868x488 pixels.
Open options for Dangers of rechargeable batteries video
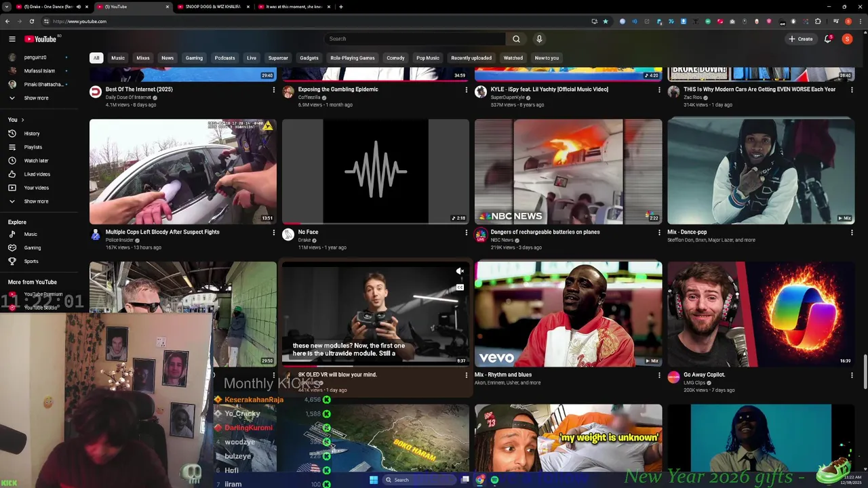pos(659,232)
